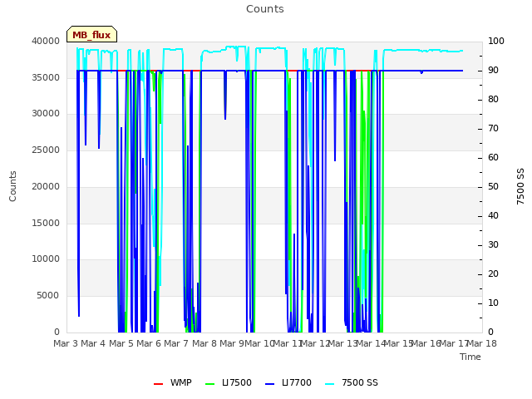Click the 30 right-axis tick label

click(x=493, y=245)
